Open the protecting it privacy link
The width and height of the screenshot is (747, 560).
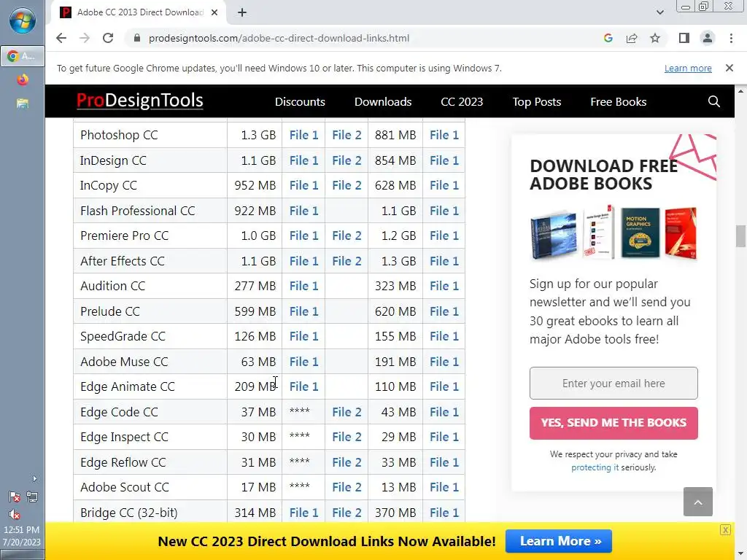595,467
